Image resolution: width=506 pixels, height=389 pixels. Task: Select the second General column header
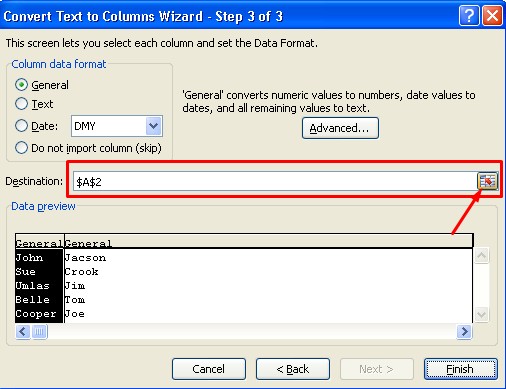[x=88, y=242]
